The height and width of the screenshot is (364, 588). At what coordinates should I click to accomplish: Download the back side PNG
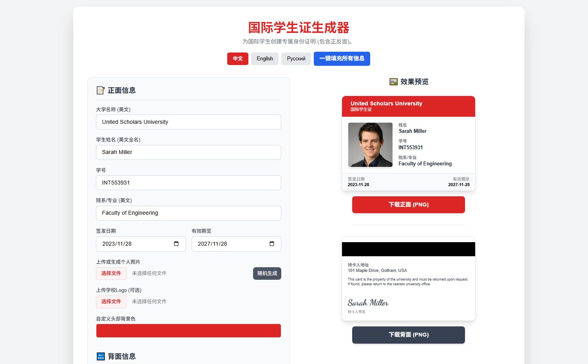[x=408, y=335]
